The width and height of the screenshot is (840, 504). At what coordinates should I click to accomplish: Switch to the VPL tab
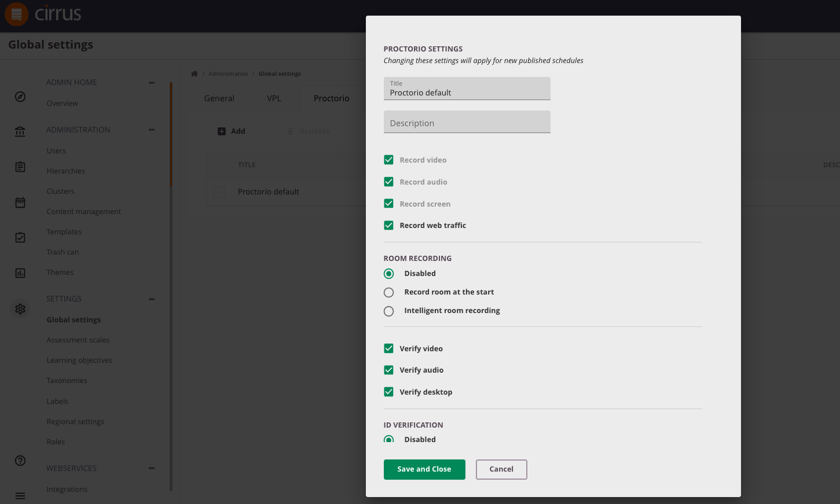[274, 98]
